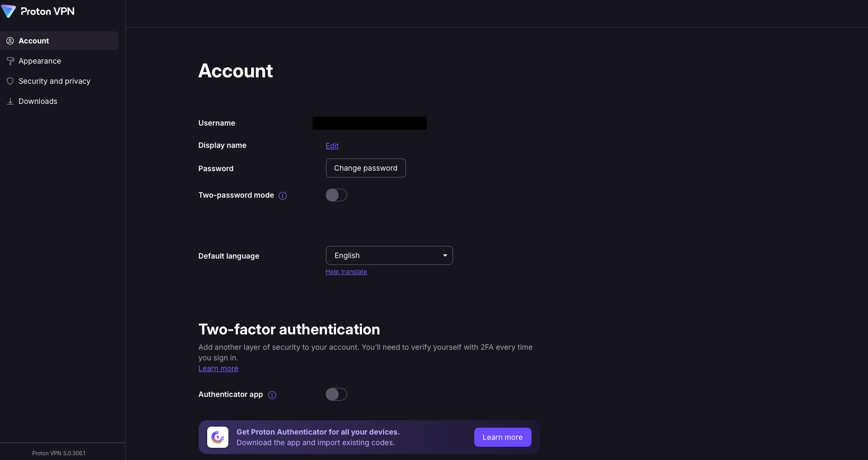Click the purple Learn more button
Screen dimensions: 868x460
point(503,437)
